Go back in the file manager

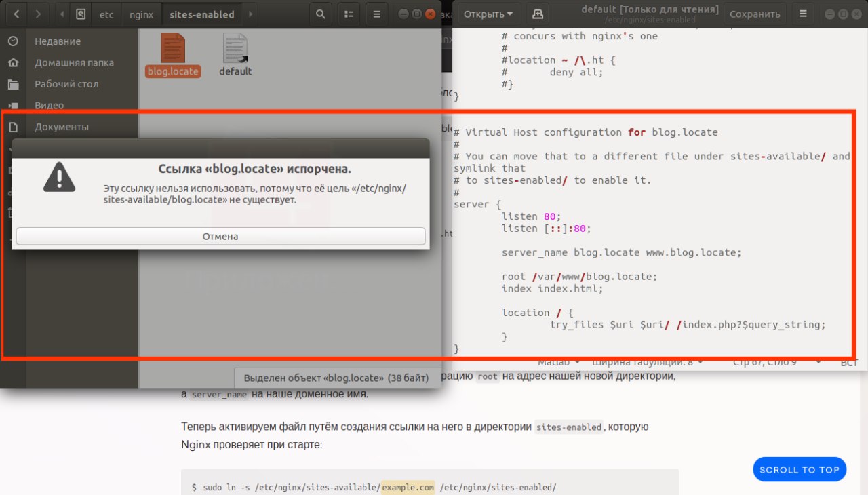pos(16,14)
